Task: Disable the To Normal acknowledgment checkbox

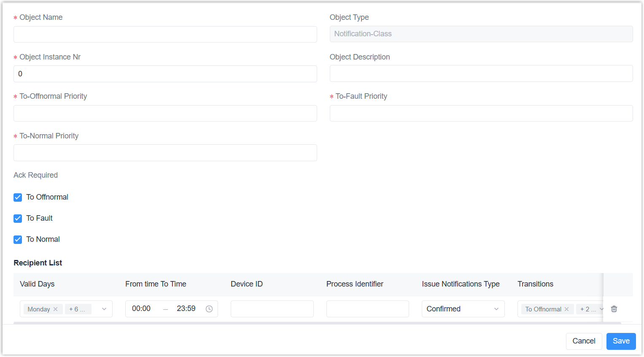Action: tap(18, 240)
